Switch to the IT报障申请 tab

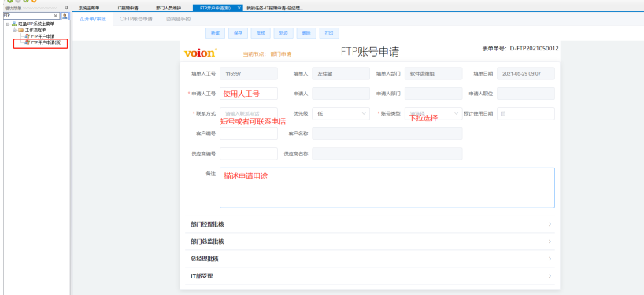click(x=128, y=8)
